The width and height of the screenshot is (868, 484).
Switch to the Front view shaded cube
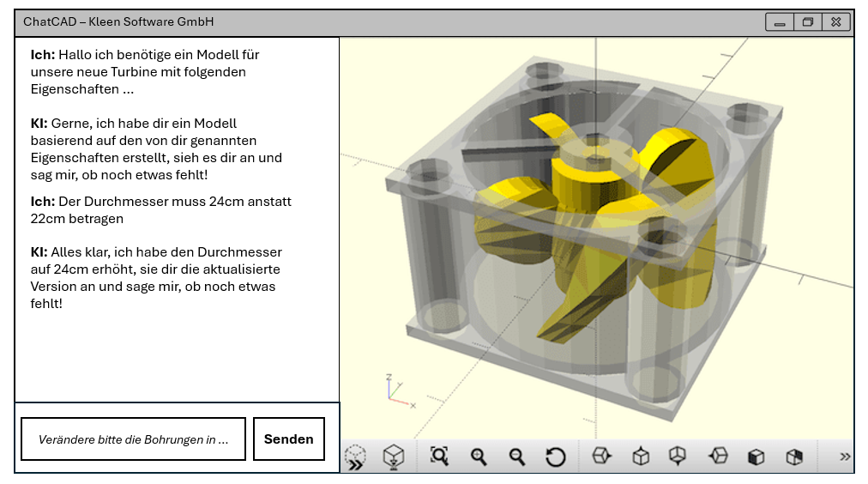tap(756, 457)
